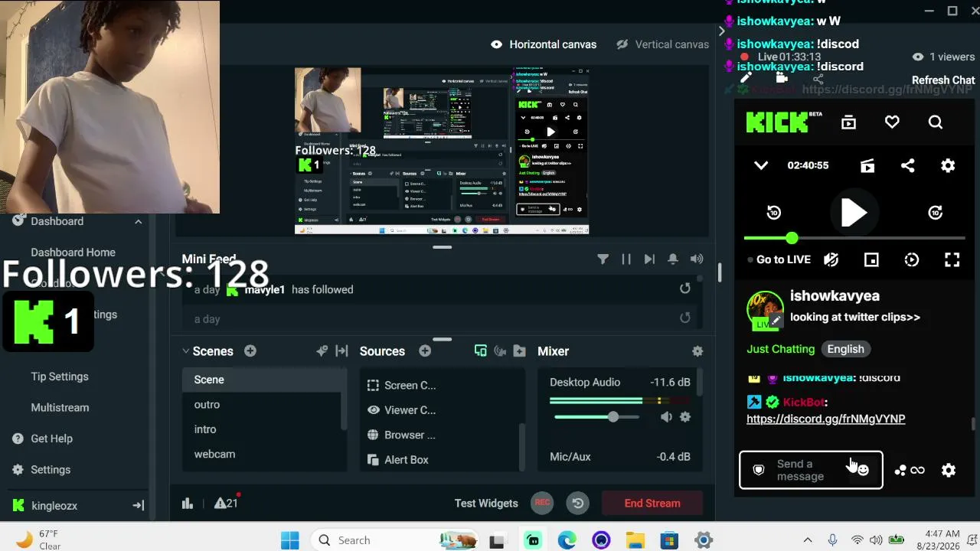The height and width of the screenshot is (551, 980).
Task: Open Get Help
Action: tap(43, 439)
